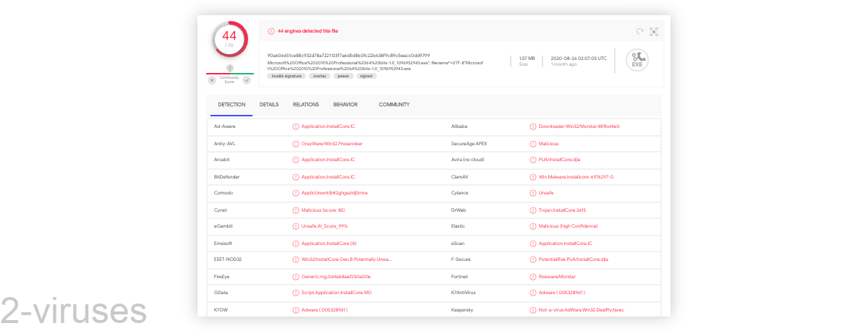Click the community score question mark icon
This screenshot has width=868, height=331.
229,68
